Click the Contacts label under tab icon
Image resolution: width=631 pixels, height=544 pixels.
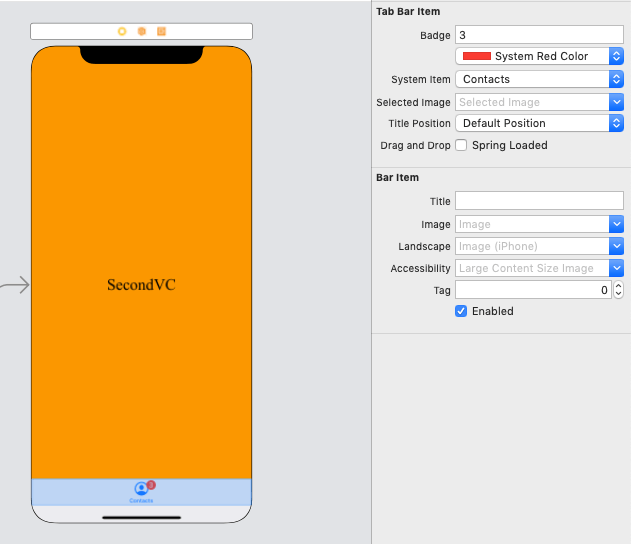(x=141, y=501)
